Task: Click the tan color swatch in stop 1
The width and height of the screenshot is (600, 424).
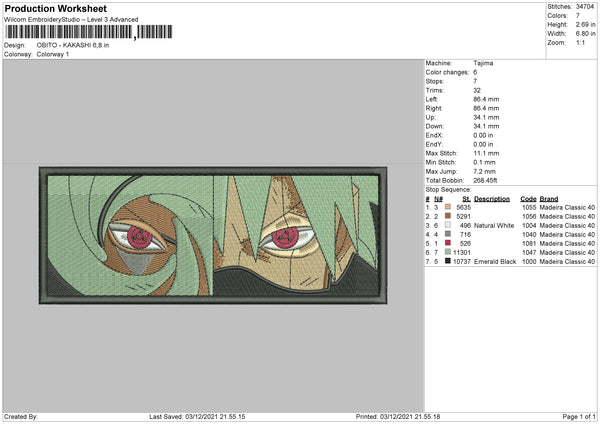Action: (x=448, y=207)
